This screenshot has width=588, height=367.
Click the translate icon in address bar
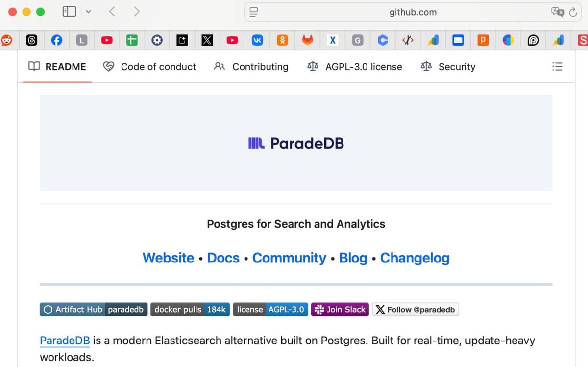point(557,12)
